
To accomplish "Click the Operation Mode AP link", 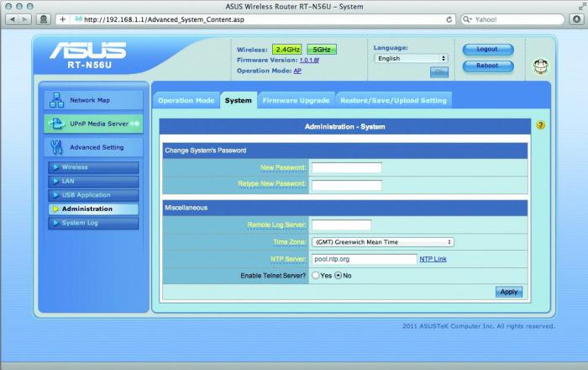I will point(297,71).
